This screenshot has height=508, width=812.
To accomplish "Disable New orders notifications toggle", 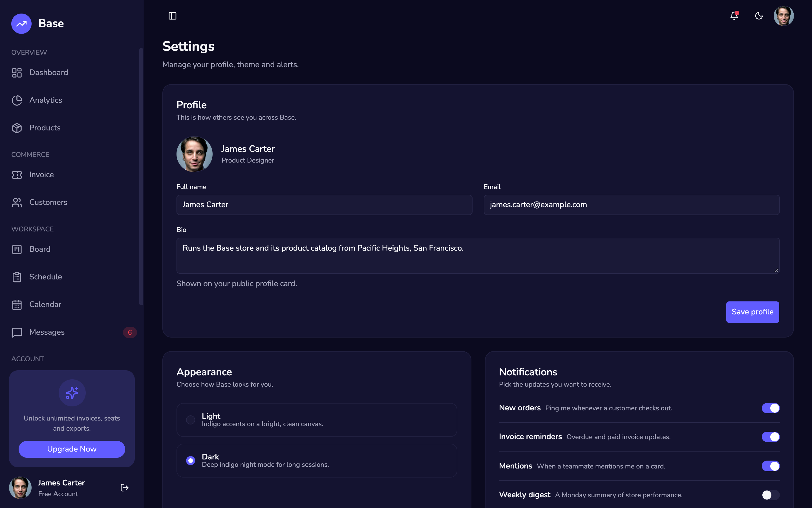I will click(770, 408).
